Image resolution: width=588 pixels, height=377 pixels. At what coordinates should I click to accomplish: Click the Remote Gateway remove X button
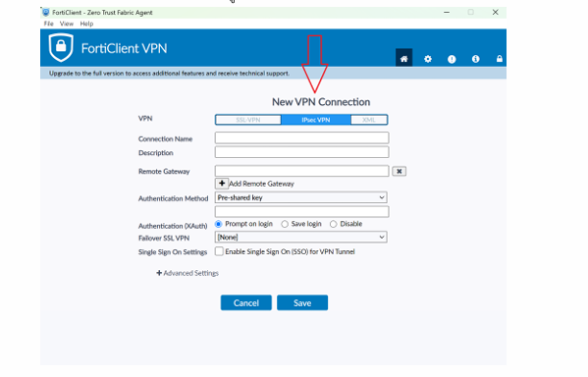pyautogui.click(x=399, y=172)
